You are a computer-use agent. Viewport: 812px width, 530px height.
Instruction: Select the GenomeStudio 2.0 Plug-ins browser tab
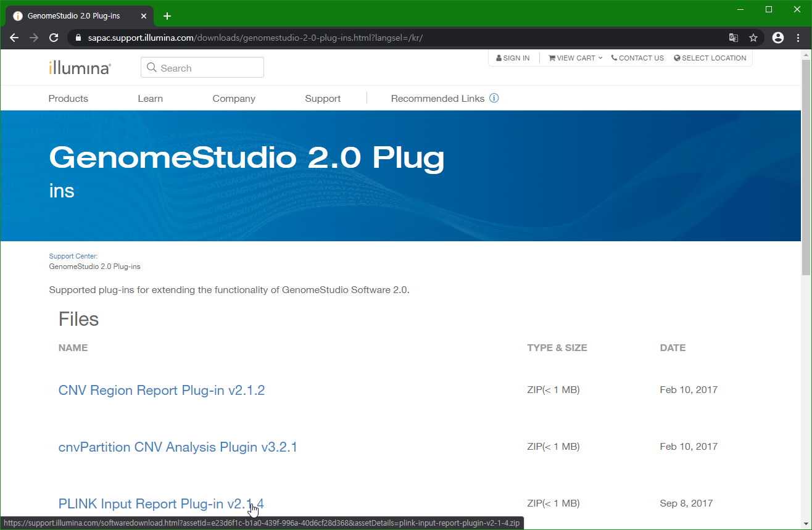click(x=80, y=16)
